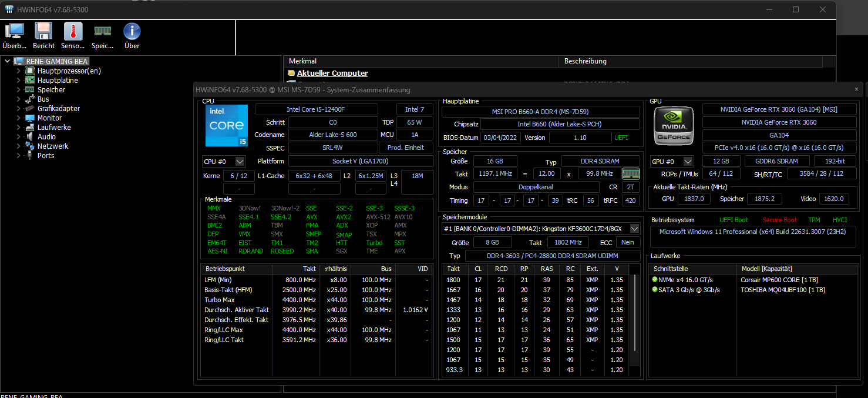Click the Ring/LLC Takt row
The image size is (868, 398).
[x=317, y=340]
